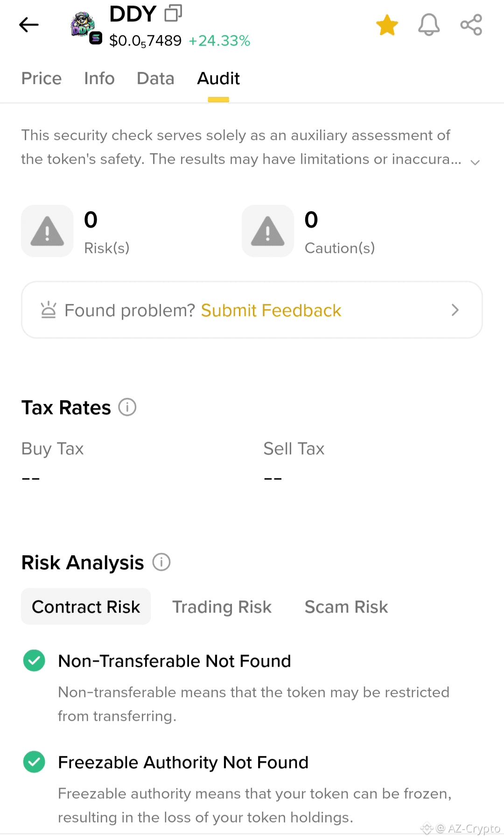
Task: Tap Freezable Authority Not Found checkmark
Action: point(34,762)
